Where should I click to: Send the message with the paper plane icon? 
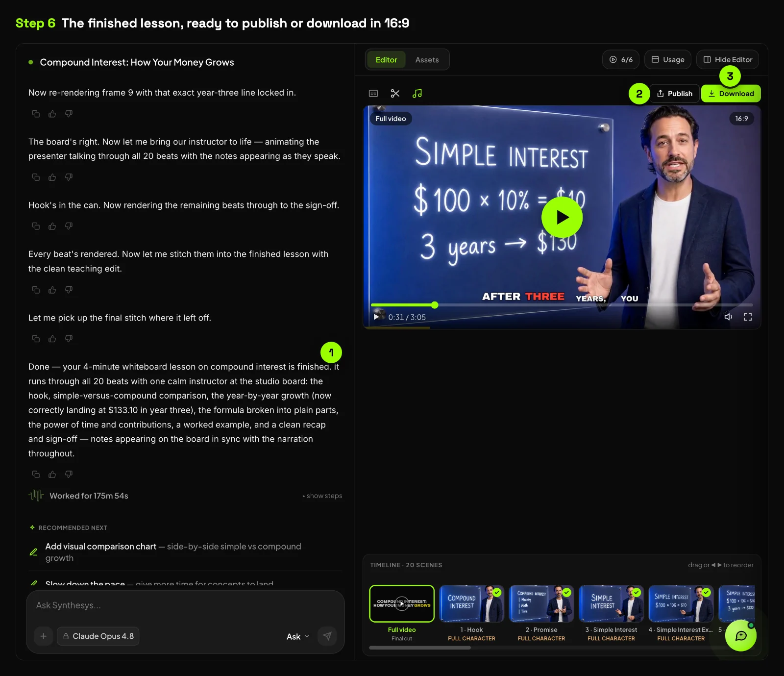tap(327, 636)
